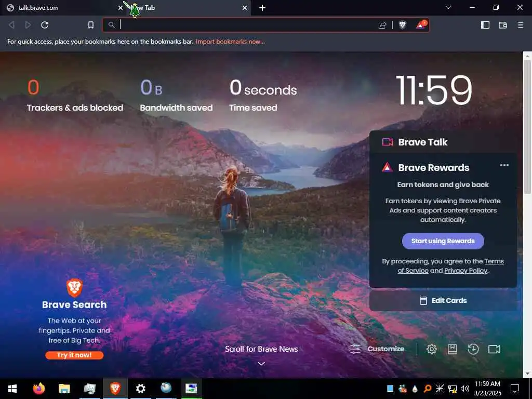Open Brave Shields lion icon

pyautogui.click(x=403, y=25)
